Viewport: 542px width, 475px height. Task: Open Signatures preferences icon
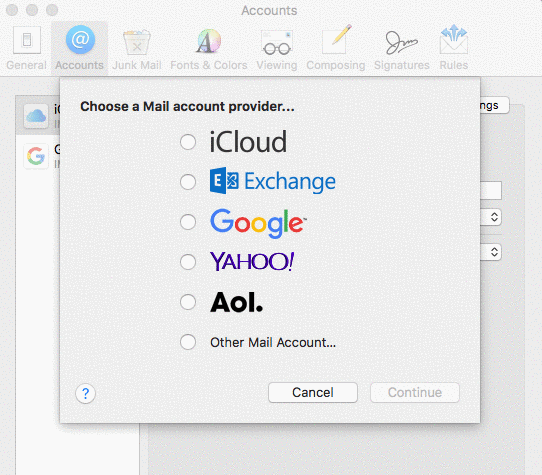click(x=401, y=43)
